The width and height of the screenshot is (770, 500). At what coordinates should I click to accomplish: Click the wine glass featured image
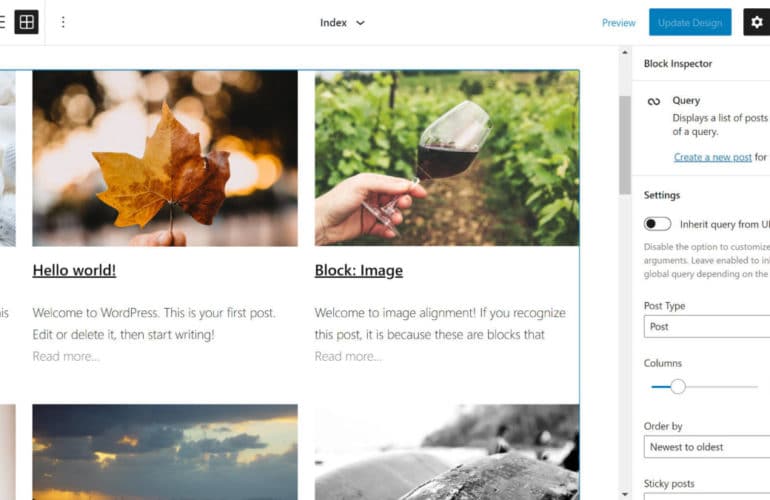coord(447,158)
